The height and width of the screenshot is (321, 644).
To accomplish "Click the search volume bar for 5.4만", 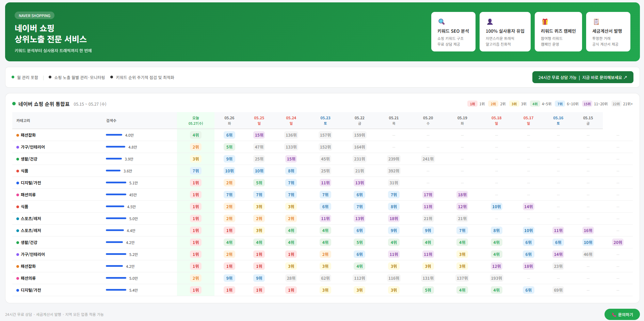I will click(116, 290).
